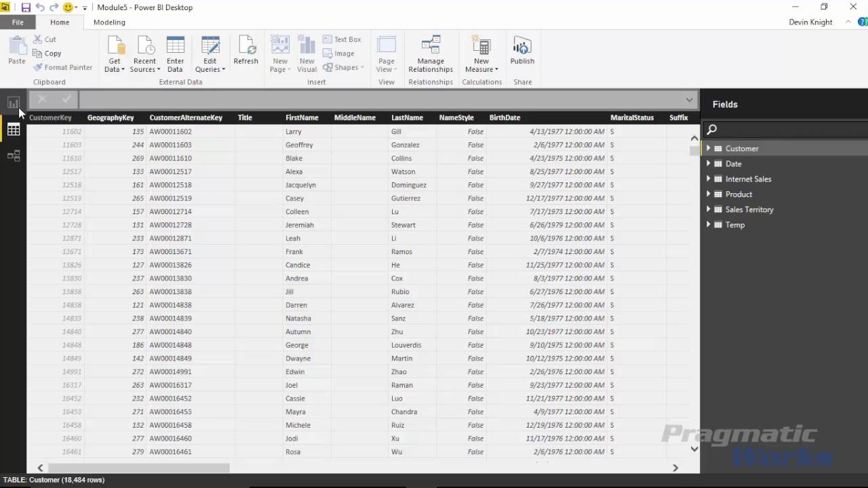Screen dimensions: 868x488
Task: Open the File menu
Action: point(18,22)
